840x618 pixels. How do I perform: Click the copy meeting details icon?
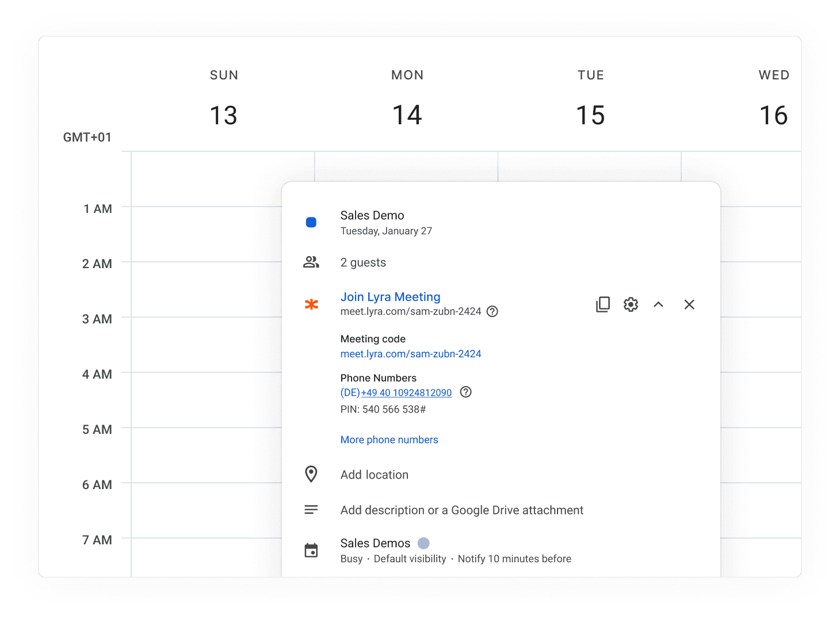pos(602,304)
